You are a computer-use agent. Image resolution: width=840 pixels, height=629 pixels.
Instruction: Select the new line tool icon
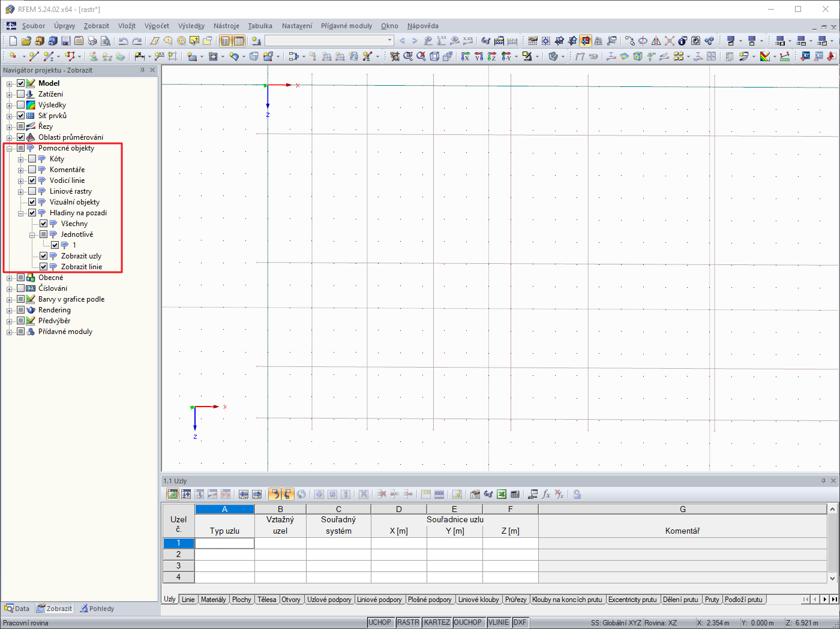point(34,56)
